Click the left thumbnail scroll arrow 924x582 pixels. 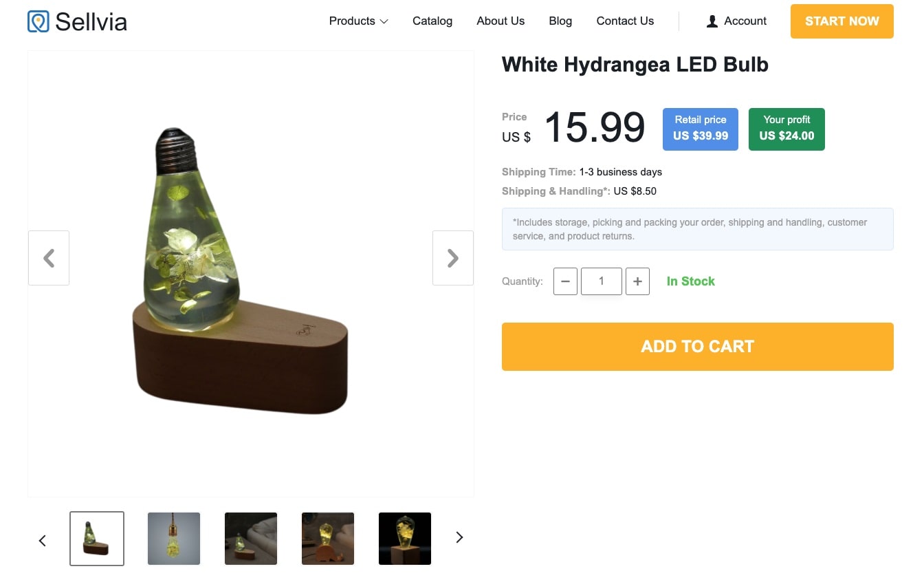[x=42, y=540]
